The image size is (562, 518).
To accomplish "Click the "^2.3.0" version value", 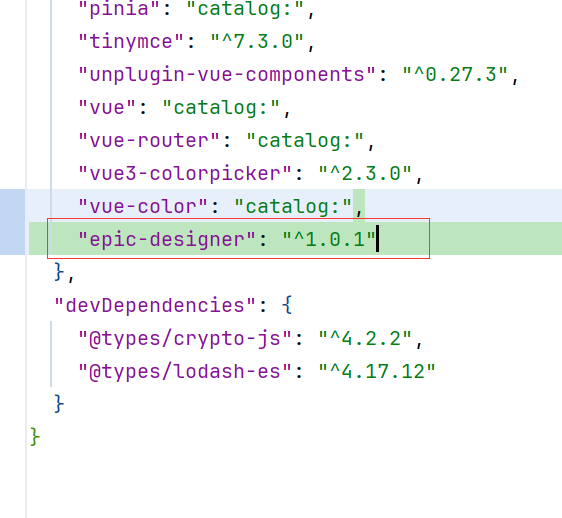I will 365,174.
